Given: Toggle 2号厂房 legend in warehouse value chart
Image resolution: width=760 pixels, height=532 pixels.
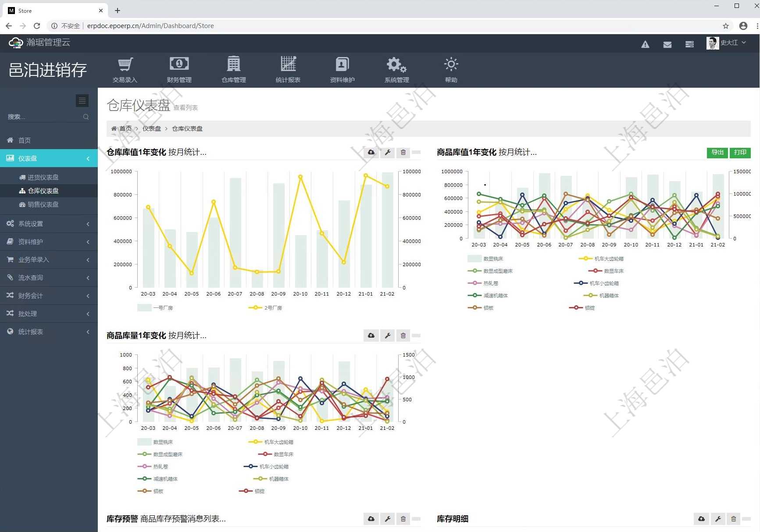Looking at the screenshot, I should 265,308.
